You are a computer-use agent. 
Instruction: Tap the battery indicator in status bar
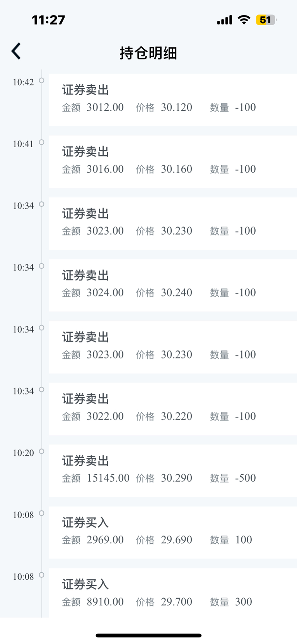(x=266, y=20)
